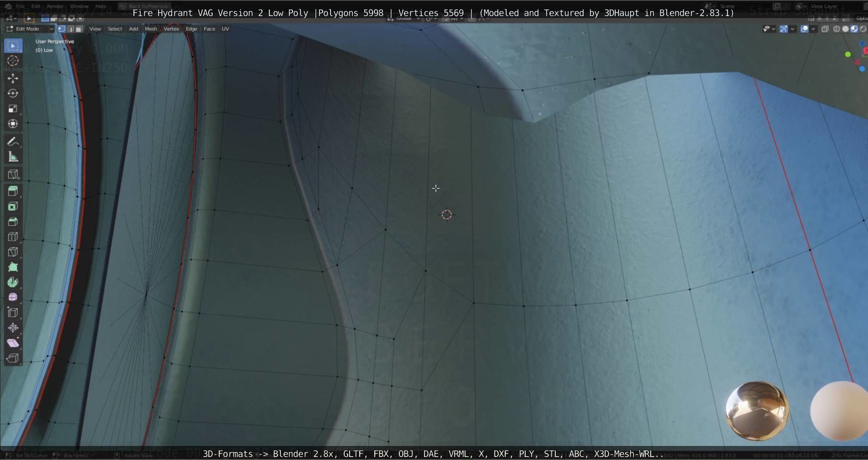Select the Select Box tool
The height and width of the screenshot is (460, 868).
pyautogui.click(x=13, y=46)
